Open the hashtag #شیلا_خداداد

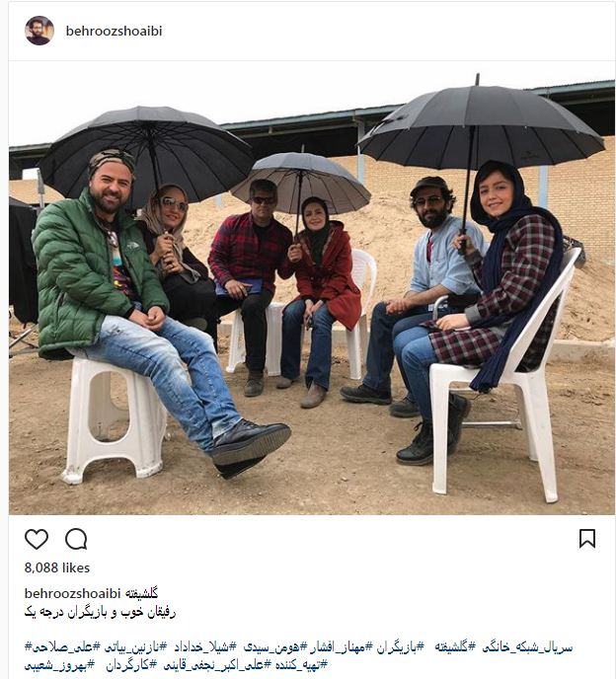(204, 647)
